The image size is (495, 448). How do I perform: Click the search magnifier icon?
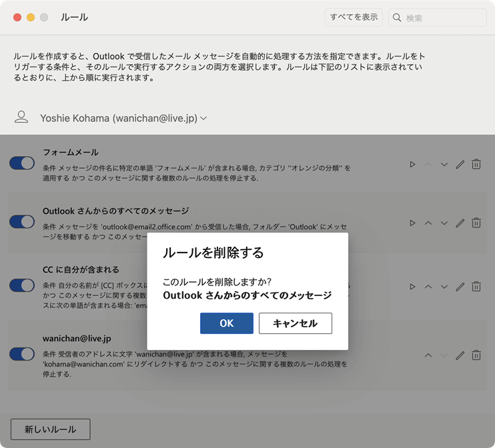click(x=397, y=18)
